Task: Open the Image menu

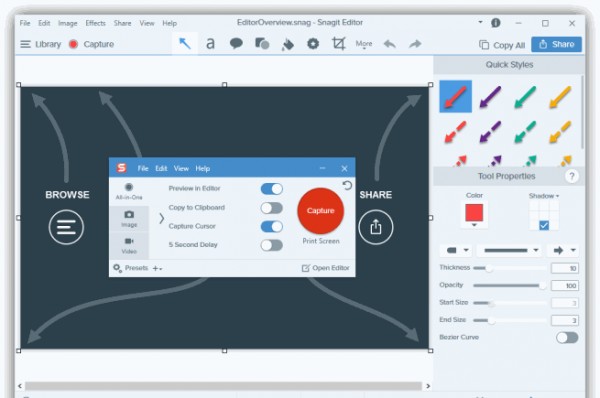Action: click(68, 23)
